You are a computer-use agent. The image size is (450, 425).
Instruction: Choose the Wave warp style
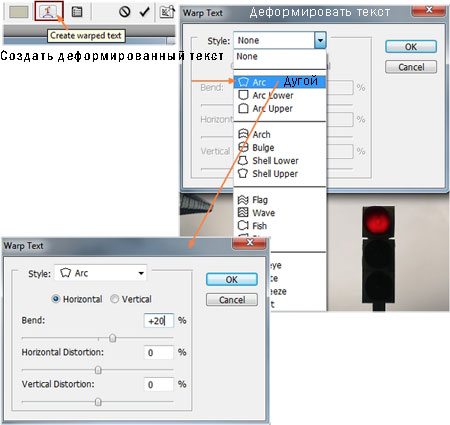[280, 213]
